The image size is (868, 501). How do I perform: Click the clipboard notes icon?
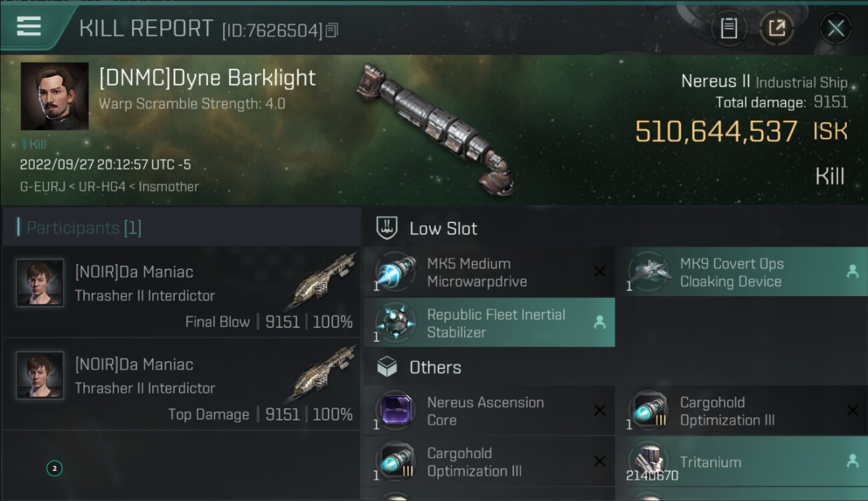point(728,28)
